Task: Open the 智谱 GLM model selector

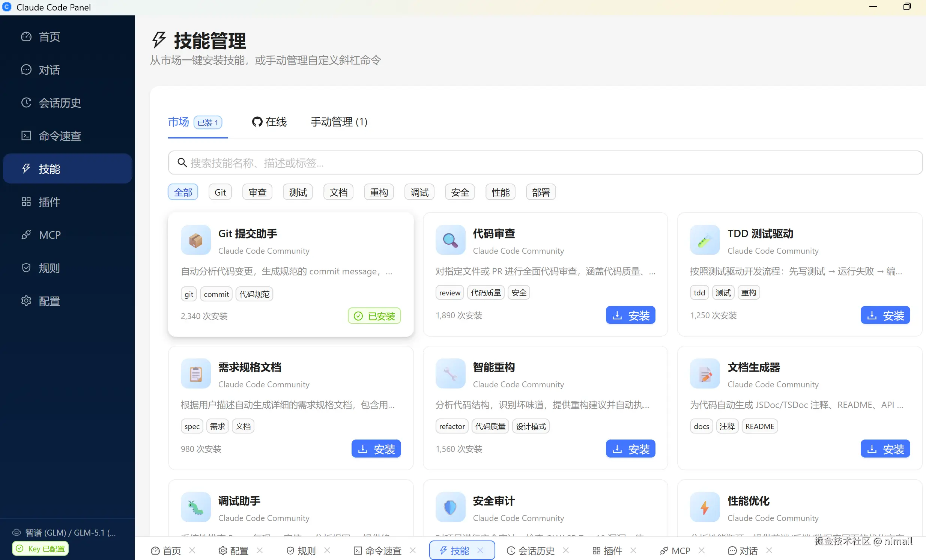Action: click(x=64, y=532)
